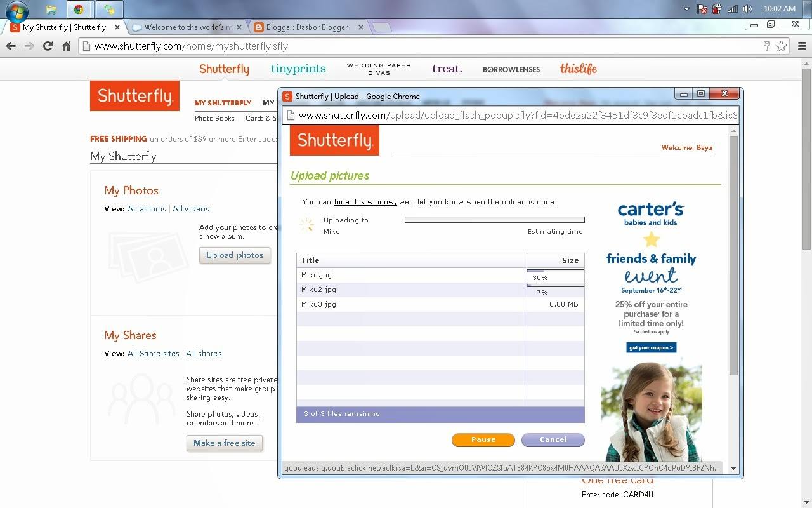Click the Action Center flag tray icon
Screen dimensions: 812x508
(x=702, y=9)
